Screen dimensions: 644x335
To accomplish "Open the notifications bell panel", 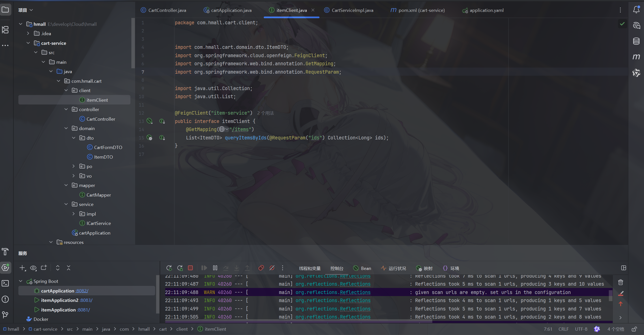I will pos(636,10).
